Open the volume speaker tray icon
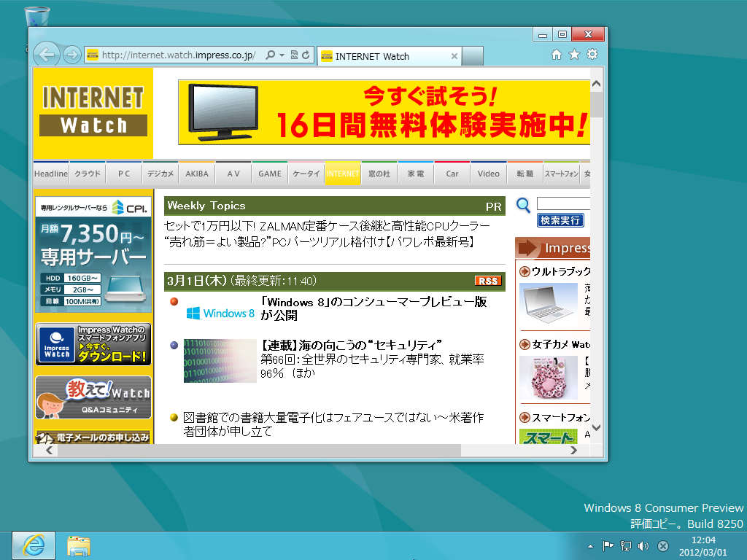The width and height of the screenshot is (747, 560). (x=643, y=546)
